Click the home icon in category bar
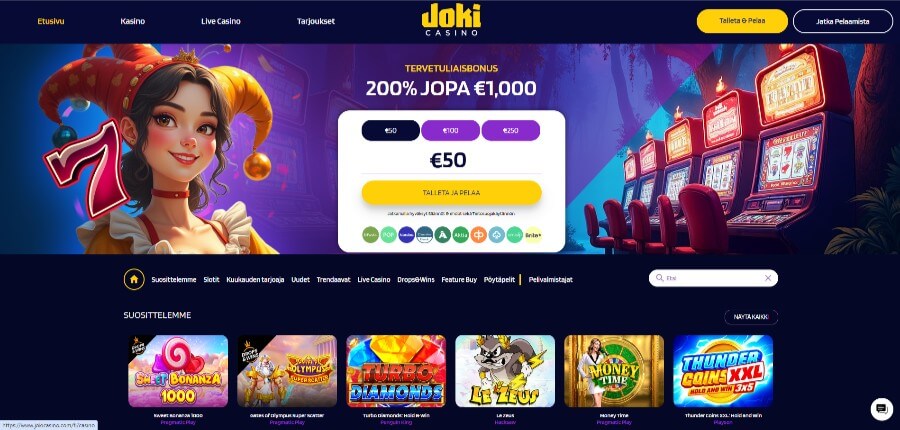The width and height of the screenshot is (900, 430). click(134, 280)
